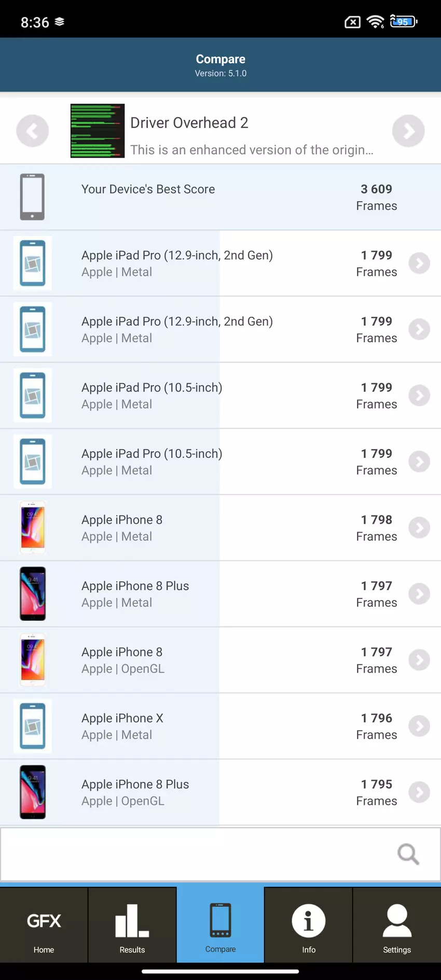Viewport: 441px width, 980px height.
Task: Switch to the Results tab
Action: pos(132,926)
